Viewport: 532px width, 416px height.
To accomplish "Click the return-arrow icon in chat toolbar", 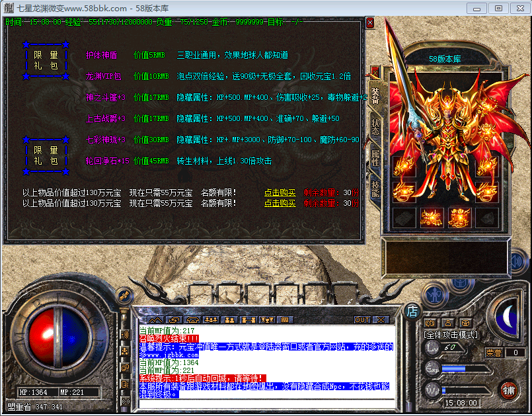I will (174, 320).
